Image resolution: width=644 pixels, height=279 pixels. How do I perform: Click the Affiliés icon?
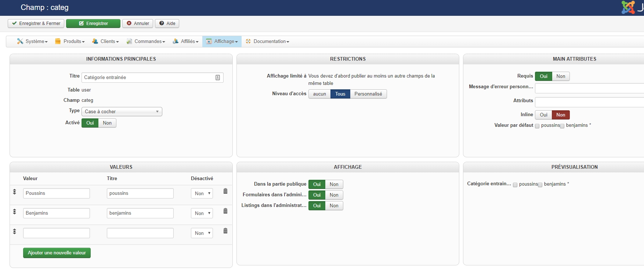176,41
